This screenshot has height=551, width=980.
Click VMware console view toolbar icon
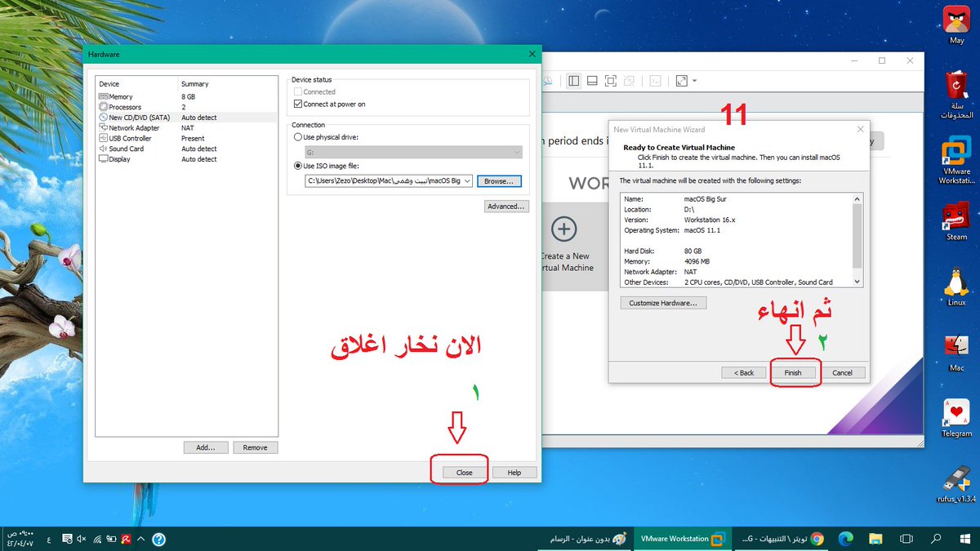coord(655,81)
